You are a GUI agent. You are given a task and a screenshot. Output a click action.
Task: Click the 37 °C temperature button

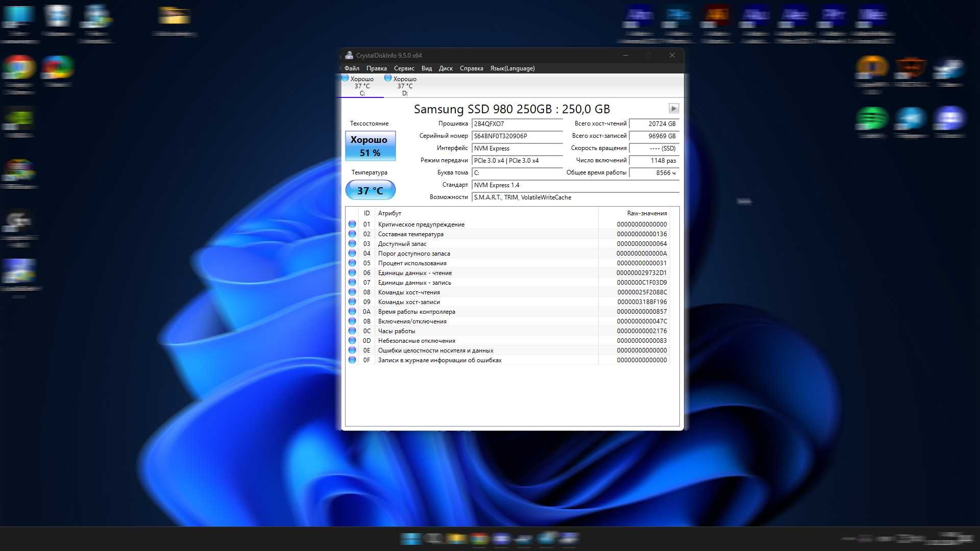tap(370, 190)
